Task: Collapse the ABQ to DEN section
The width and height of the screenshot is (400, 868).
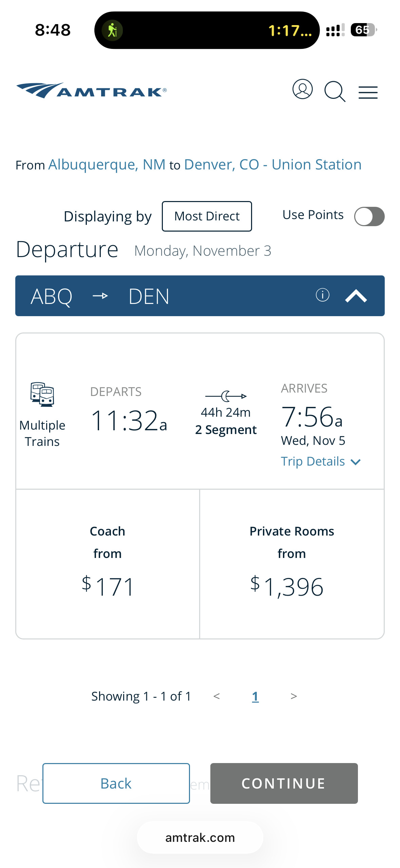Action: click(356, 296)
